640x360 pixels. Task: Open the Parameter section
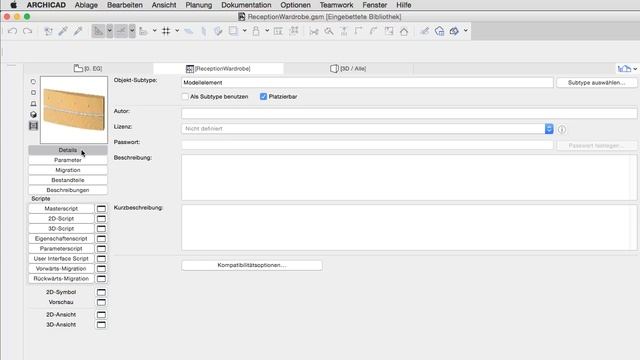point(68,160)
